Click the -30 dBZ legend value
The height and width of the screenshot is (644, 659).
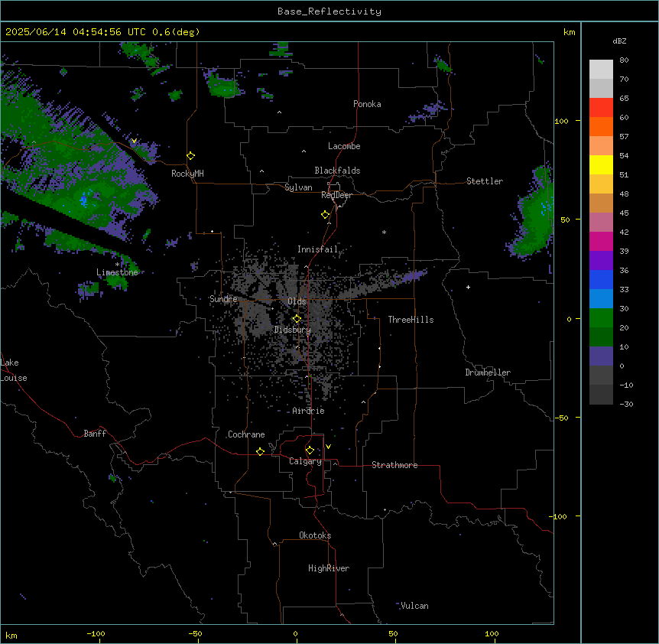point(626,404)
